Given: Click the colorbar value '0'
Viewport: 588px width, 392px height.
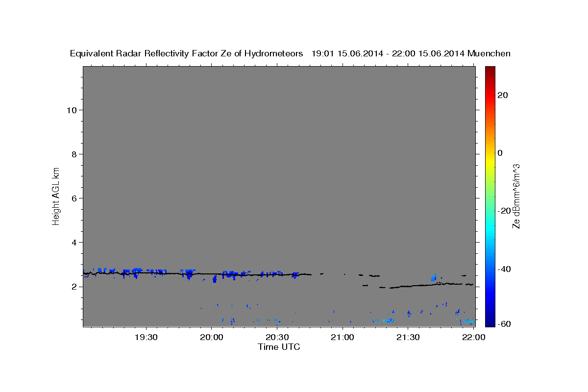Looking at the screenshot, I should (500, 153).
